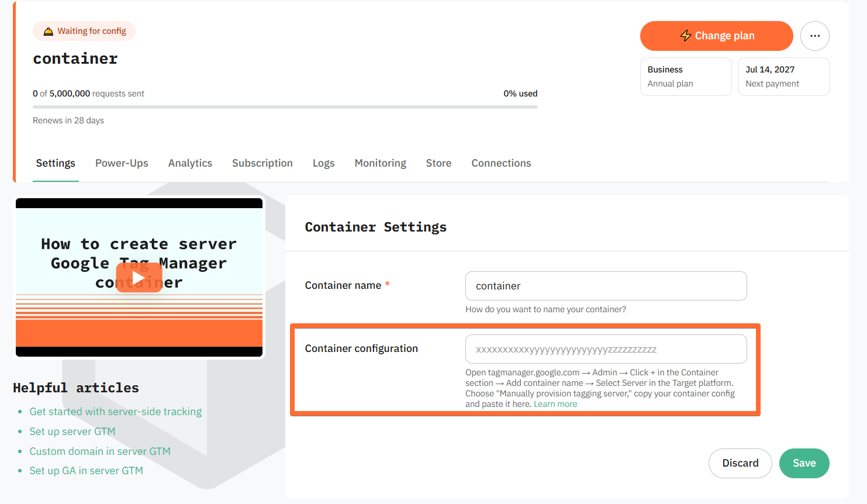Select the Logs tab

tap(323, 163)
